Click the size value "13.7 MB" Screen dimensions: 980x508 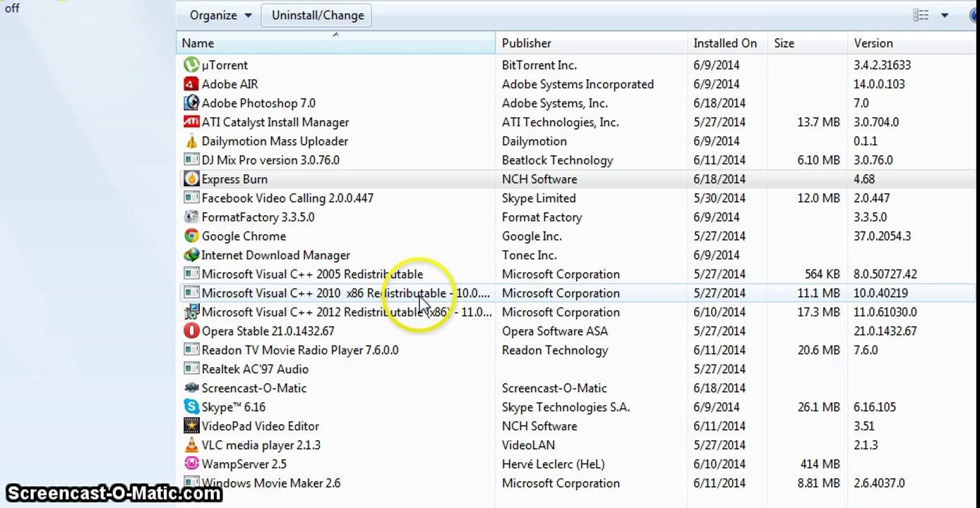pos(818,122)
